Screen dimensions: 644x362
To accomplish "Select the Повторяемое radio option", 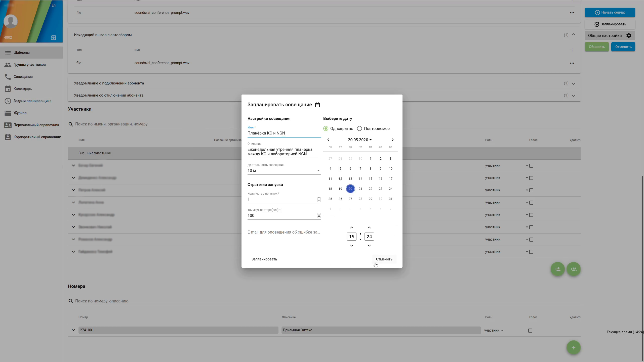I will pos(359,128).
